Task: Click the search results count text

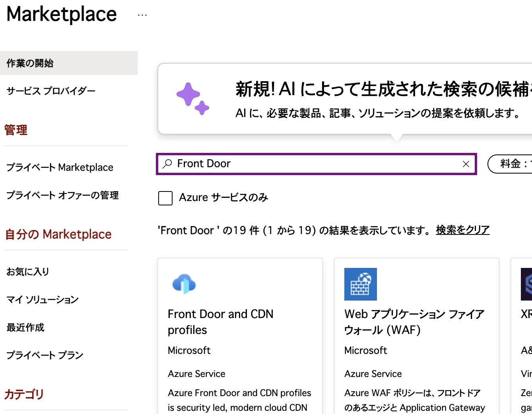Action: 294,230
